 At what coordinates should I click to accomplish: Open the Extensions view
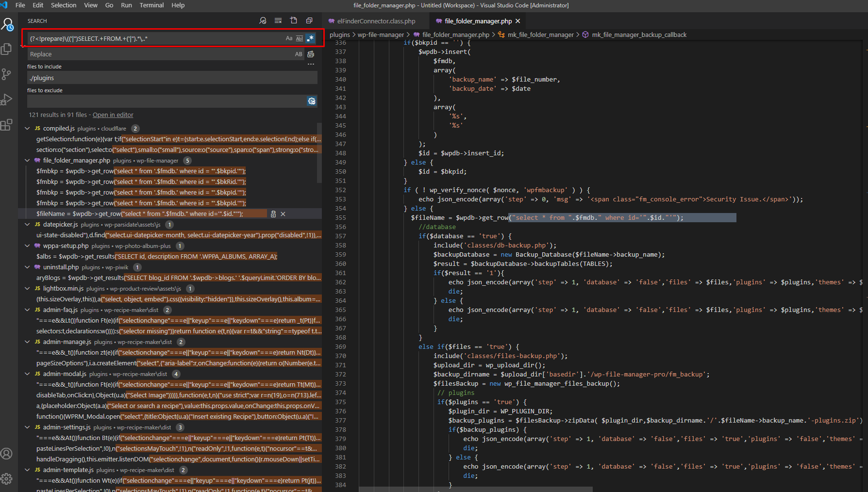[x=7, y=125]
